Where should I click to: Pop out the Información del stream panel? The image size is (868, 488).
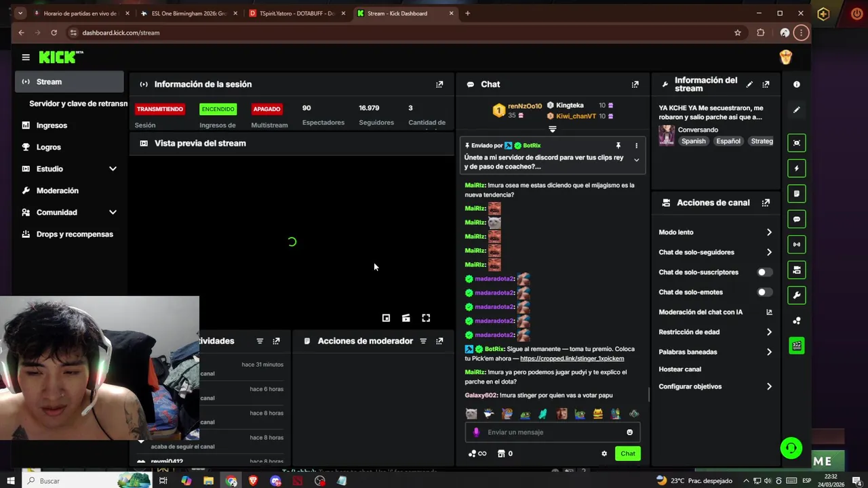[766, 85]
